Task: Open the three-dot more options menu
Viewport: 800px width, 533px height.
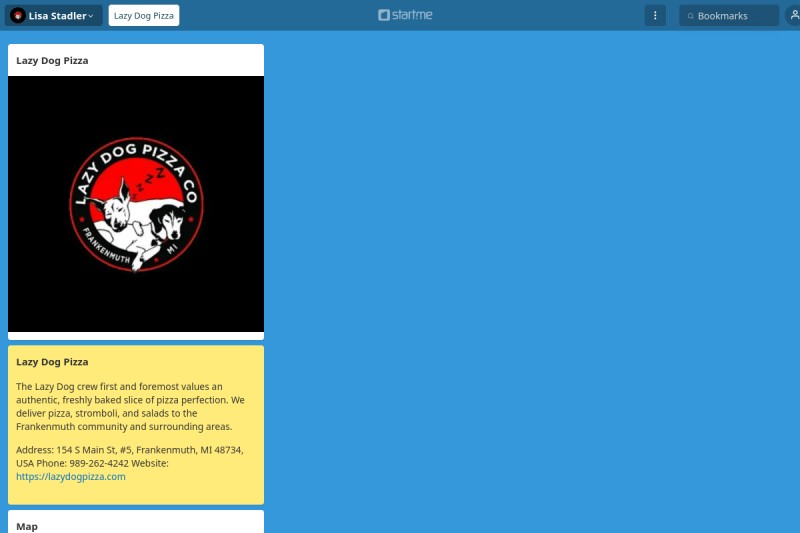Action: 655,15
